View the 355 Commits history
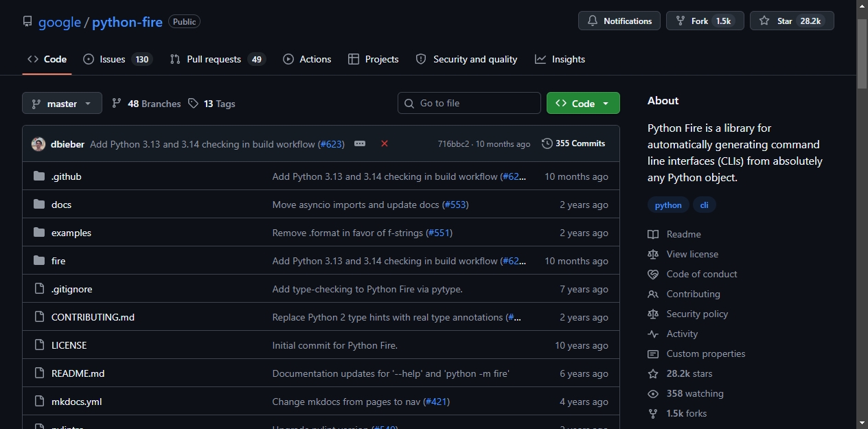 pyautogui.click(x=573, y=143)
